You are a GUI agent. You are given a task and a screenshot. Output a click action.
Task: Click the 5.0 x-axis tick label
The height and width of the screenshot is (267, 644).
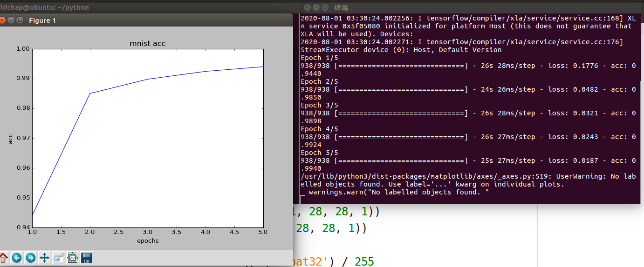point(262,232)
